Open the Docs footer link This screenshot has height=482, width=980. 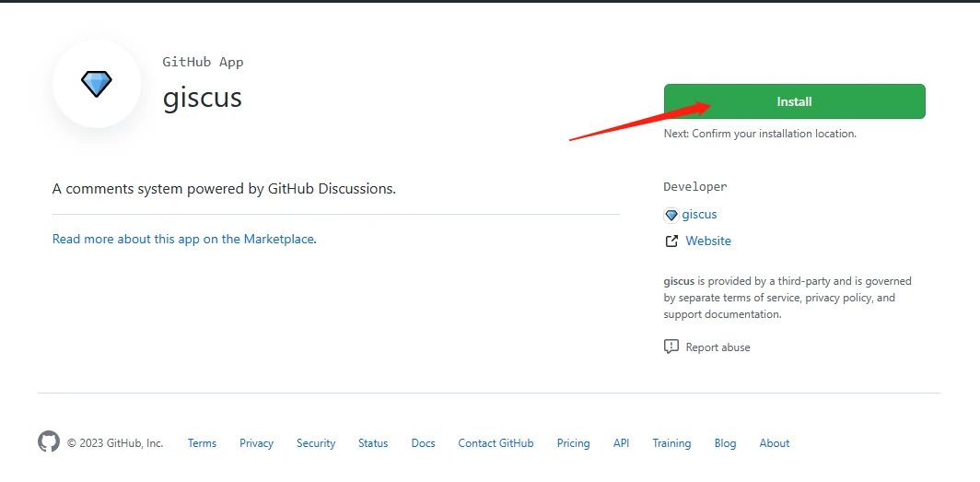coord(423,443)
